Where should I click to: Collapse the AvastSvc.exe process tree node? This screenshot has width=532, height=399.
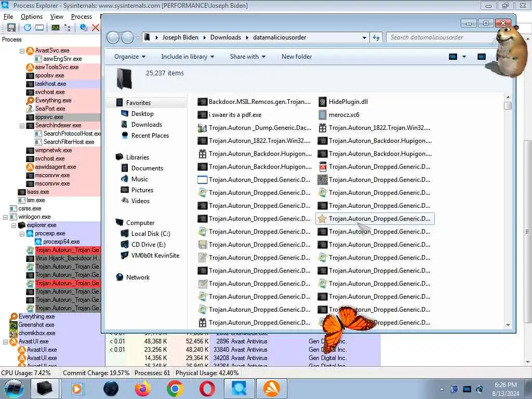tap(22, 50)
